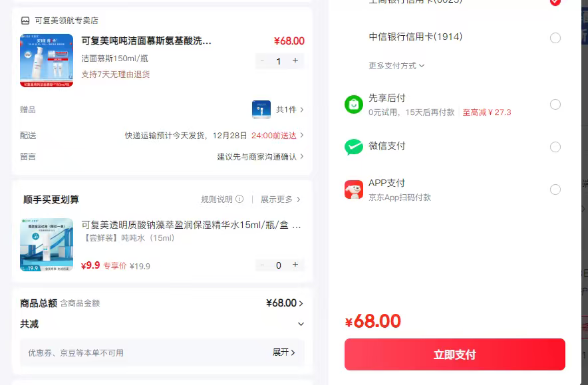Open the 规则说明 info icon
Image resolution: width=588 pixels, height=385 pixels.
(240, 199)
